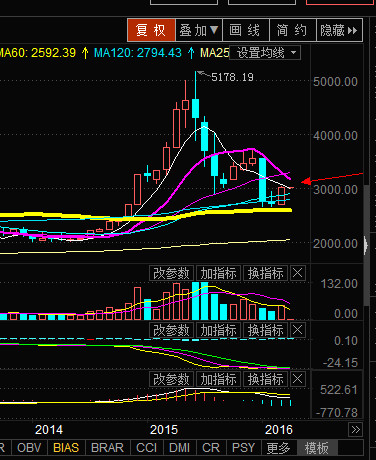This screenshot has height=460, width=376.
Task: Click the MA120: 2794.43 value label
Action: [x=138, y=53]
